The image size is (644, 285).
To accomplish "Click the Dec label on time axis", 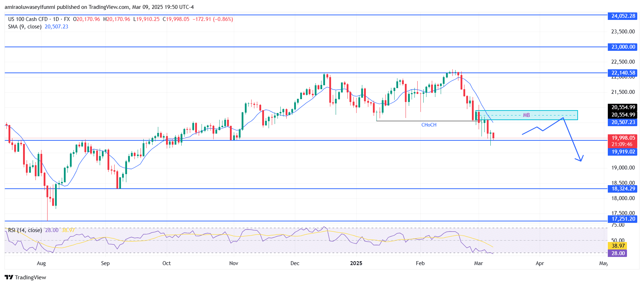I will pos(295,263).
